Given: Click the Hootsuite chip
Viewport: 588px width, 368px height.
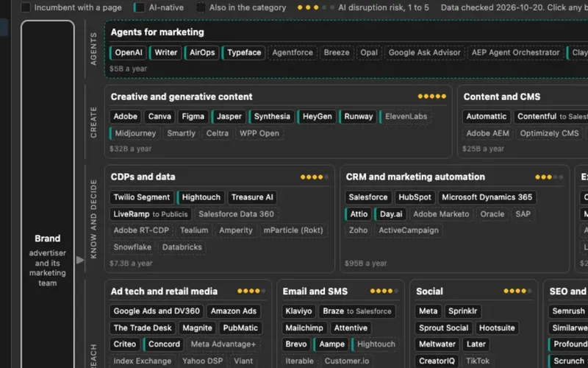Looking at the screenshot, I should 497,328.
